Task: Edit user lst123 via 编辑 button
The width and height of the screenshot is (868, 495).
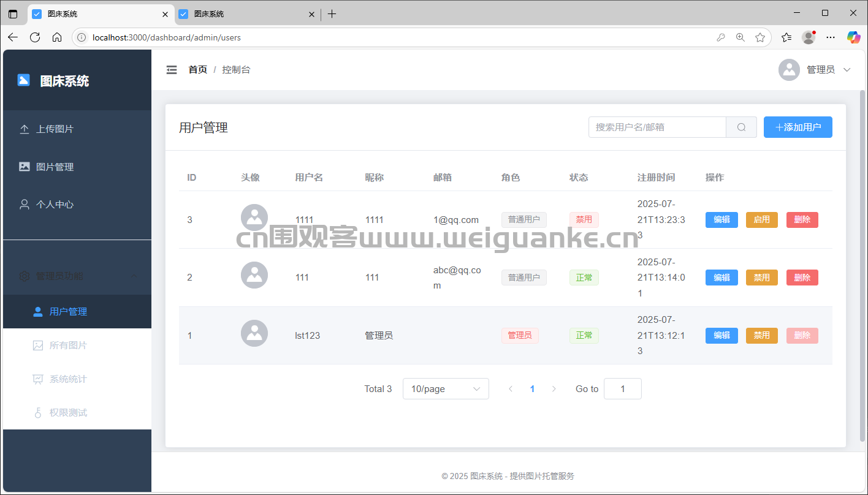Action: [721, 336]
